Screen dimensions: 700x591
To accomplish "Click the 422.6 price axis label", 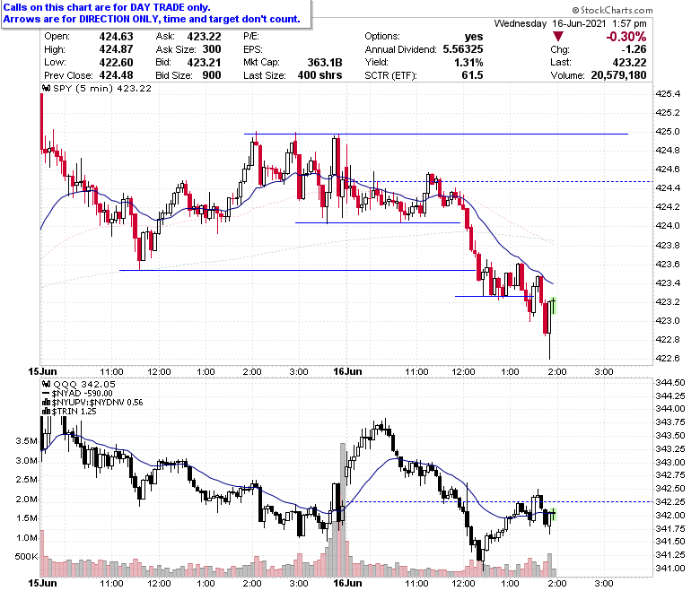I will [668, 358].
